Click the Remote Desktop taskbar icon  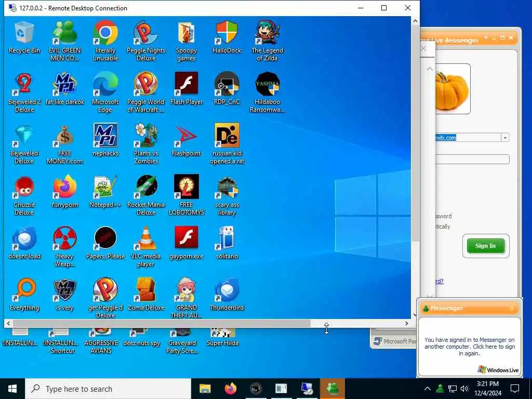click(x=307, y=389)
